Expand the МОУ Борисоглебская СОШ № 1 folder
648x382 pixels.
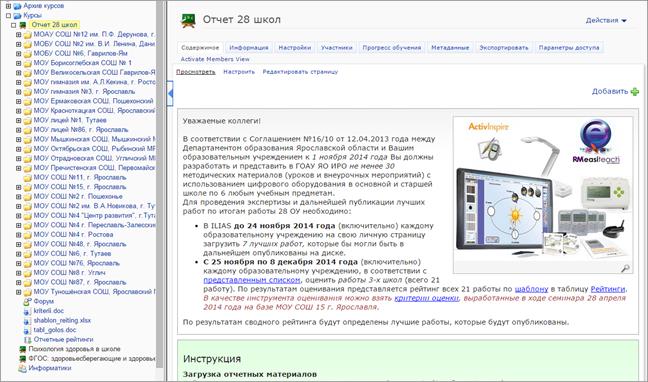18,63
